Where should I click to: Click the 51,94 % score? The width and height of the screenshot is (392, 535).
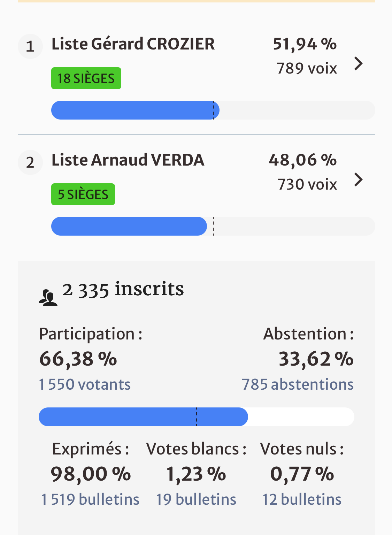(305, 44)
